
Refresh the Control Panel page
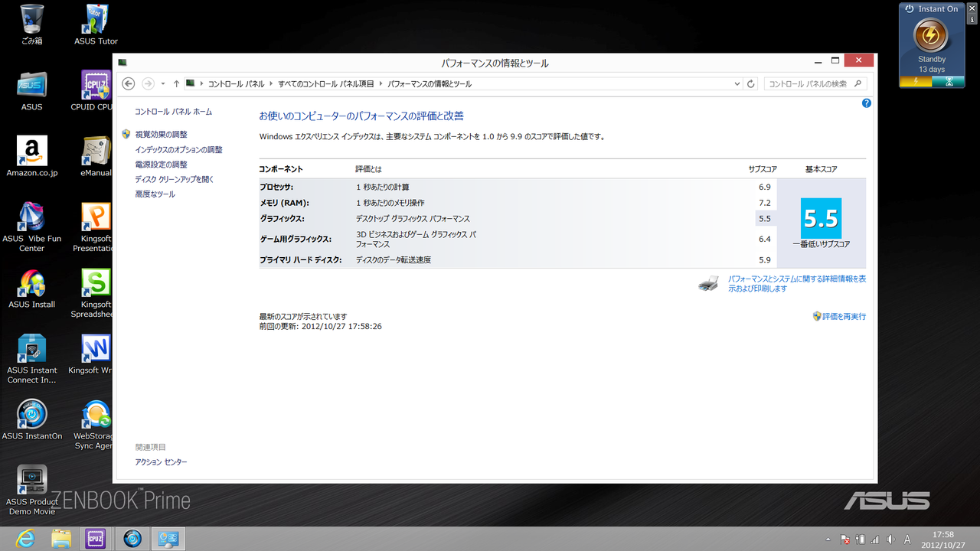(x=751, y=84)
